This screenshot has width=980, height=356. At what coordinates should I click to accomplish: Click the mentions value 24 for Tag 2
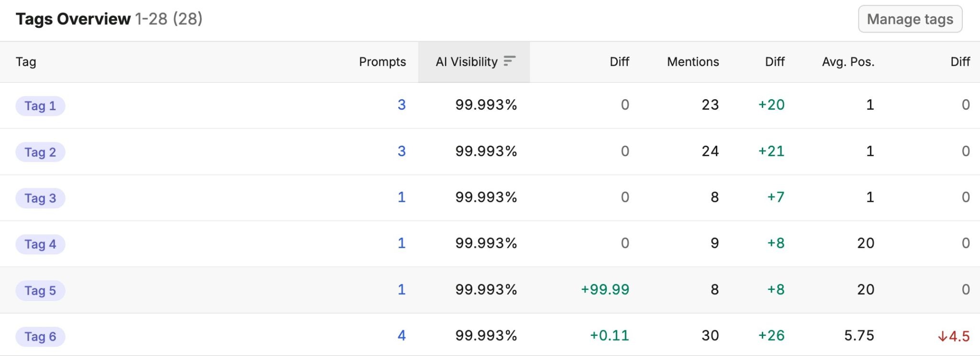coord(710,151)
